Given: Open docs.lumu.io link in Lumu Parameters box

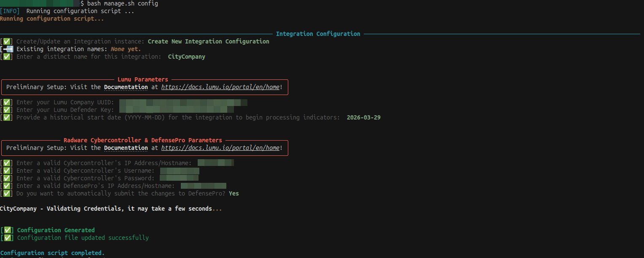Looking at the screenshot, I should point(220,87).
